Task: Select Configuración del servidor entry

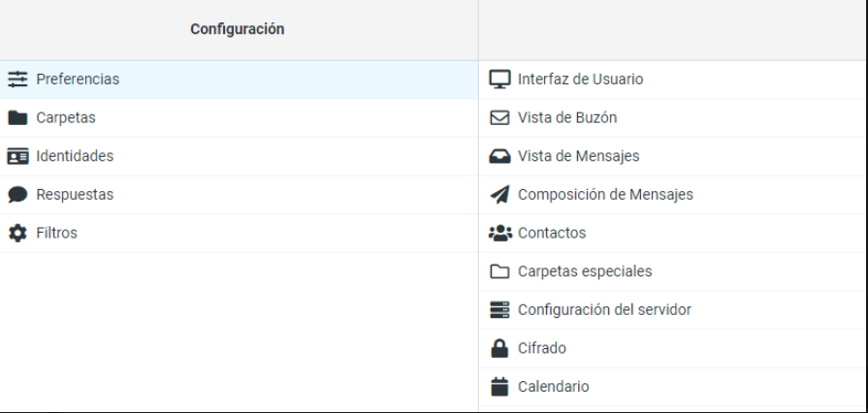Action: point(673,310)
